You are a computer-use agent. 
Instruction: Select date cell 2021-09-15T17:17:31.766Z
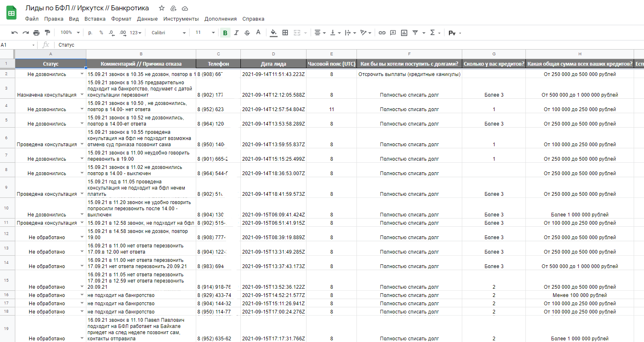click(273, 329)
